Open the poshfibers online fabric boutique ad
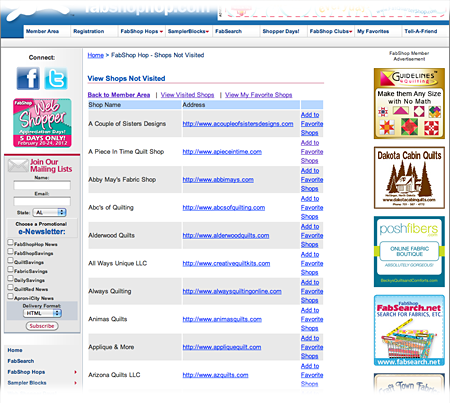The width and height of the screenshot is (450, 403). tap(409, 252)
